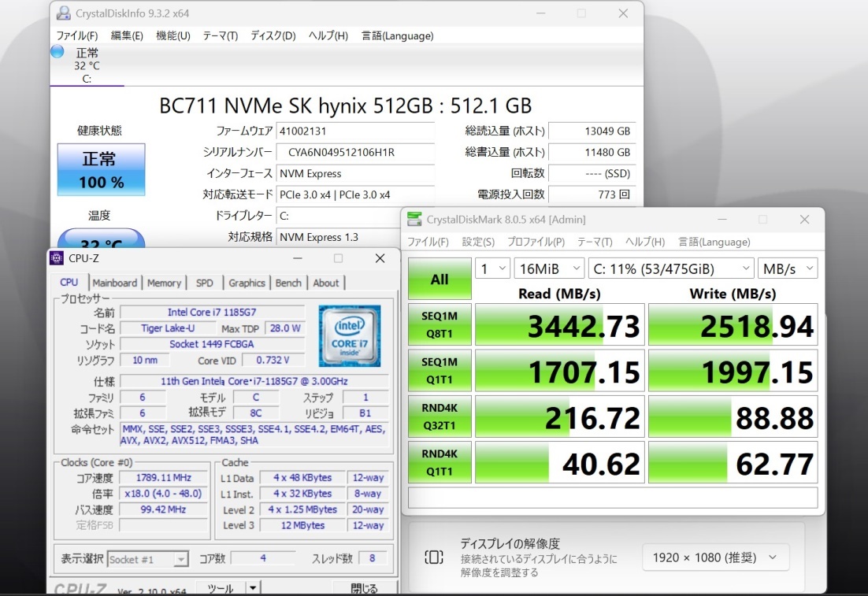The height and width of the screenshot is (596, 868).
Task: Open the プロファイル(P) menu in CrystalDiskMark
Action: pos(536,242)
